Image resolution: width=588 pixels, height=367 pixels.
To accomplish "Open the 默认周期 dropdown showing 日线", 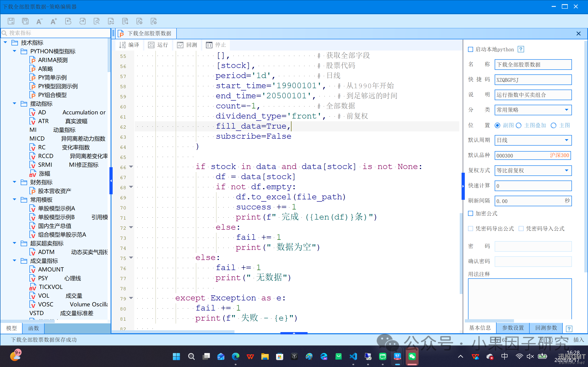I will coord(533,140).
